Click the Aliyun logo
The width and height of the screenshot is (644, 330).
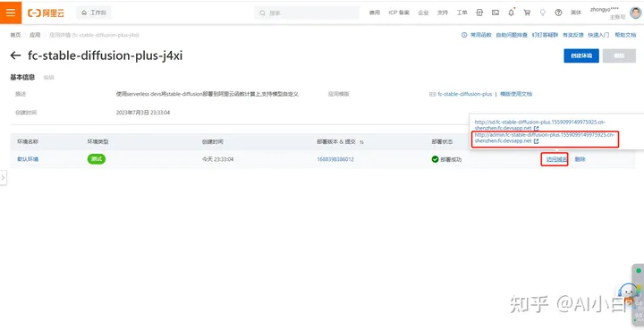[46, 13]
